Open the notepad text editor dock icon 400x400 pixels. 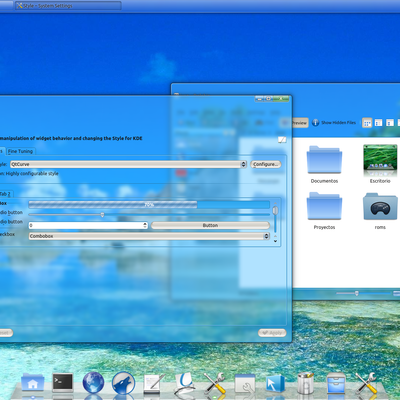click(154, 383)
